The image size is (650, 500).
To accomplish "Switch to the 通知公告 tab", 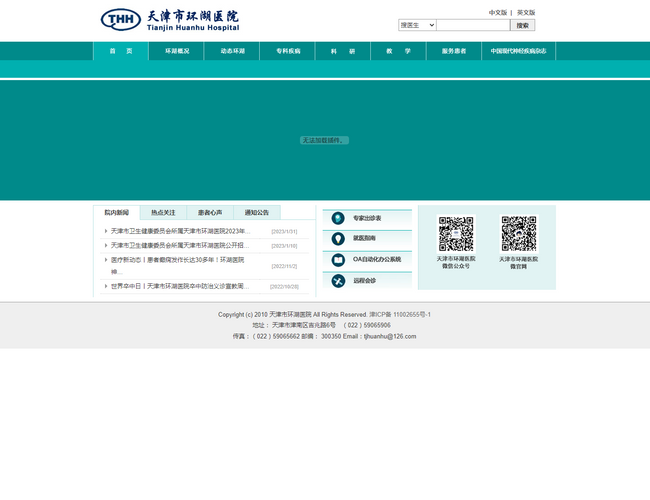I will coord(257,213).
